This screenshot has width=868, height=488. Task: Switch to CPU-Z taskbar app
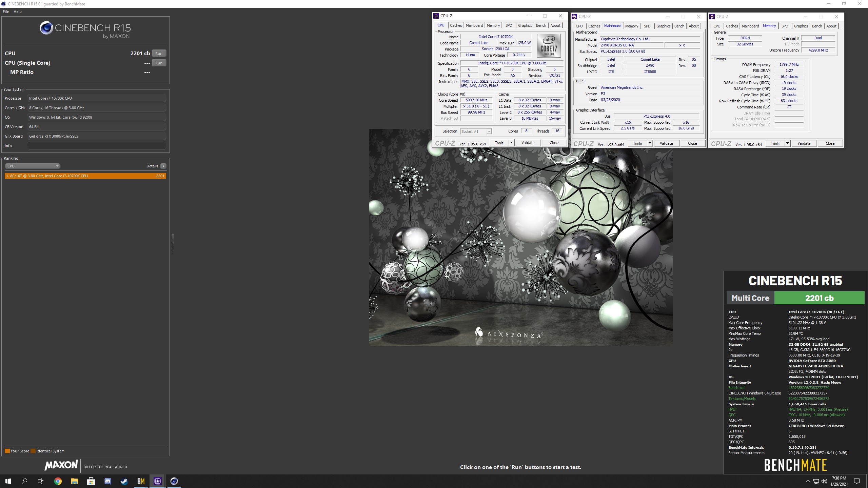pos(157,481)
